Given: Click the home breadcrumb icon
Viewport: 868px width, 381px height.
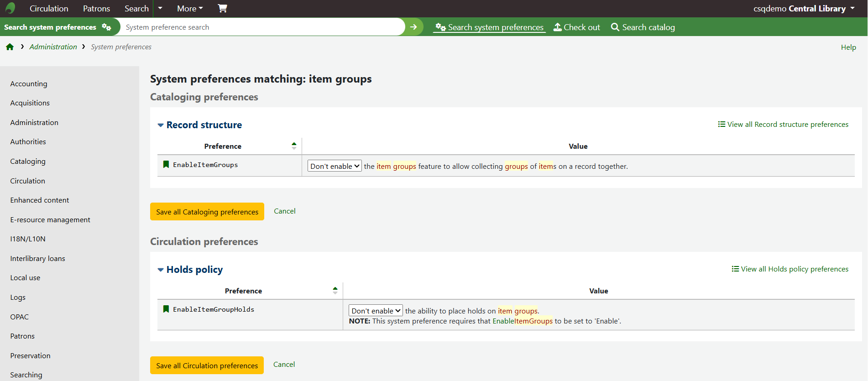Looking at the screenshot, I should tap(10, 47).
